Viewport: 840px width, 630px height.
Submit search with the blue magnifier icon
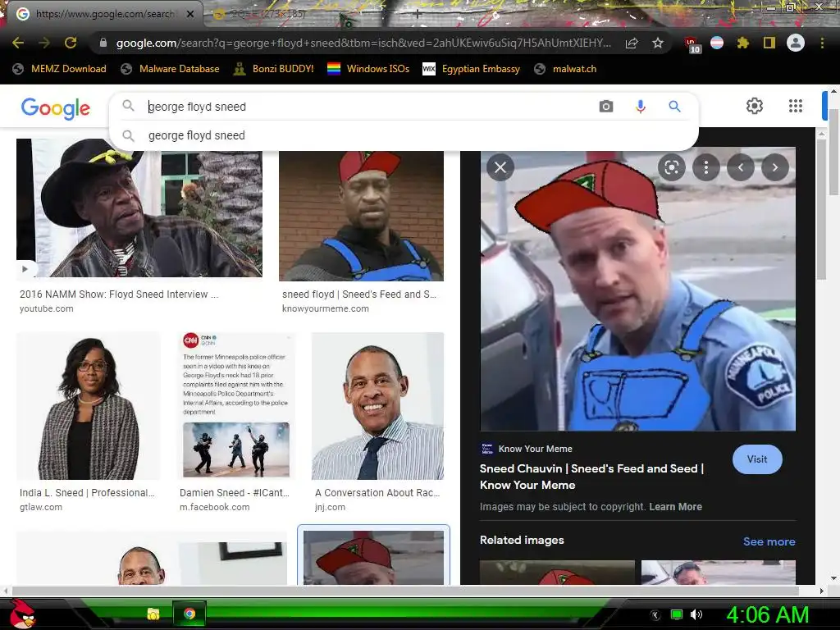coord(674,106)
